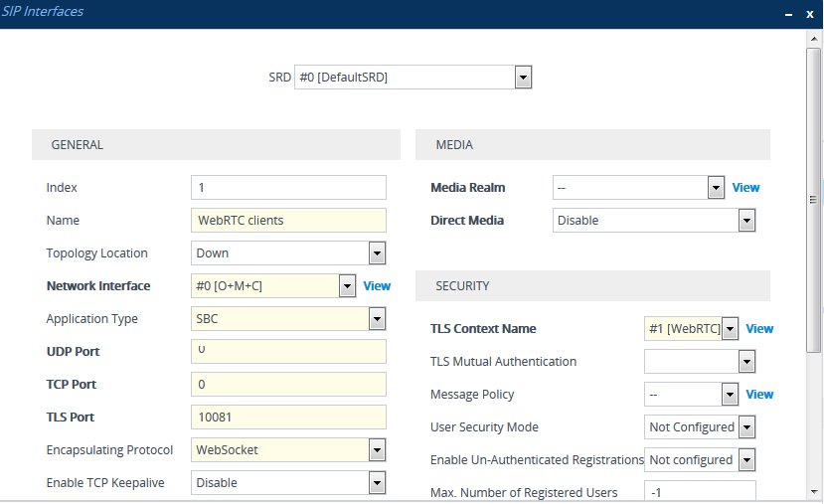Expand the Topology Location dropdown
This screenshot has width=824, height=504.
point(377,253)
